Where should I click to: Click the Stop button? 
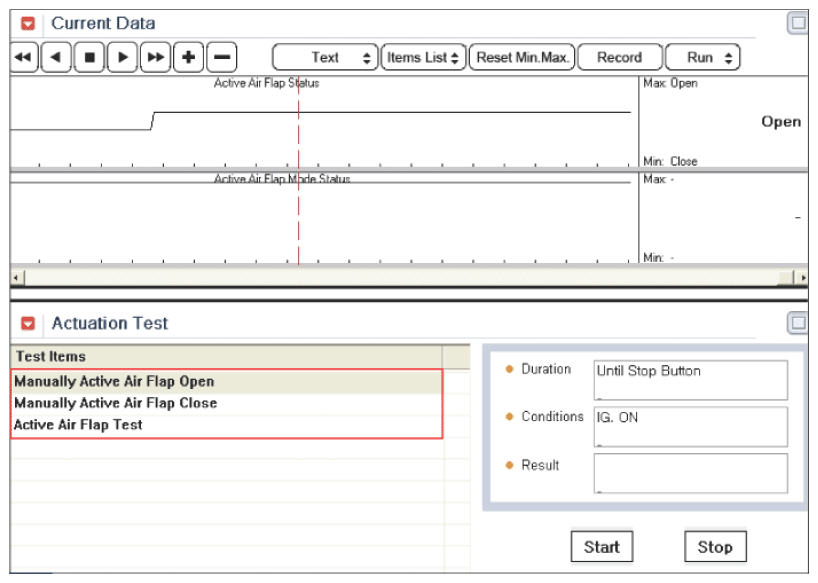[715, 547]
